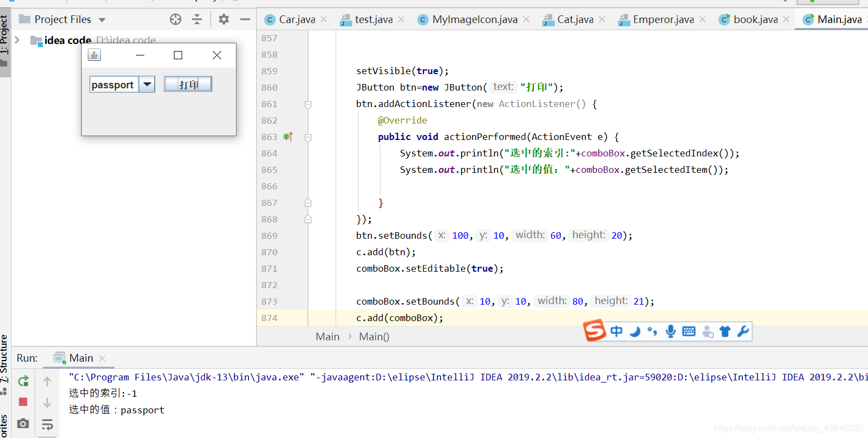The image size is (868, 438).
Task: Click the console line 选中的值：passport
Action: click(x=116, y=409)
